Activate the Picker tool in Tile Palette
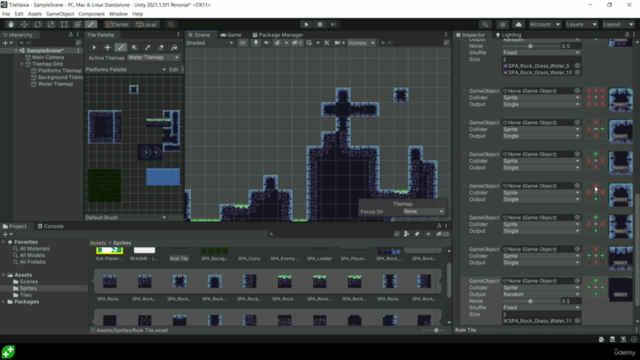 tap(147, 47)
